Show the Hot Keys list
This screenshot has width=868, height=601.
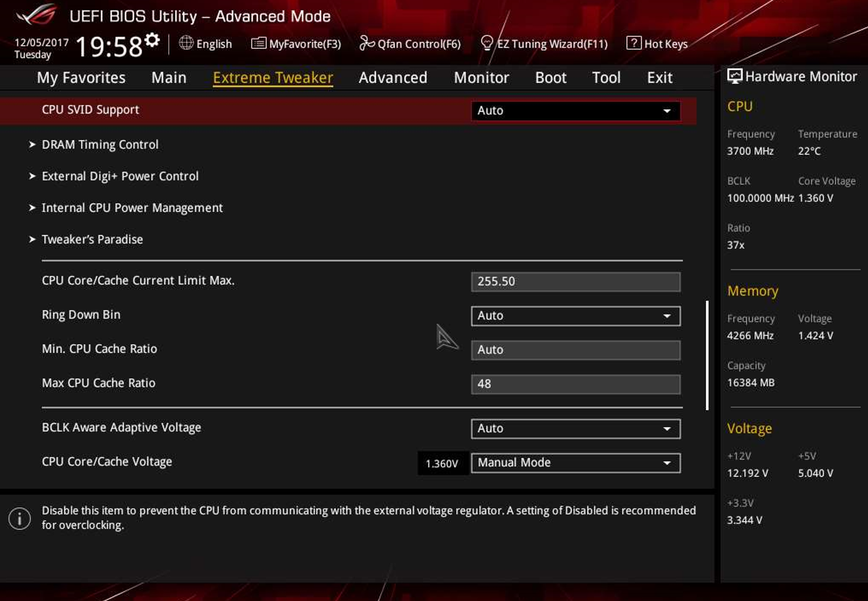pyautogui.click(x=657, y=44)
